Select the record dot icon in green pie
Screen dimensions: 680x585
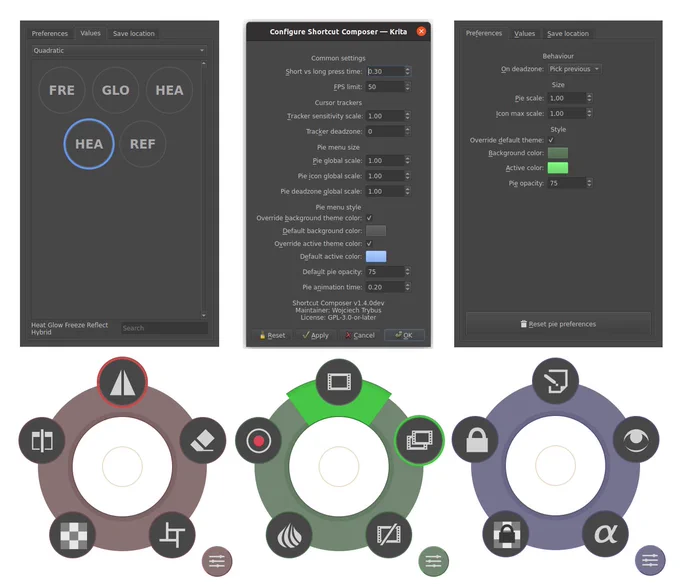click(x=258, y=441)
